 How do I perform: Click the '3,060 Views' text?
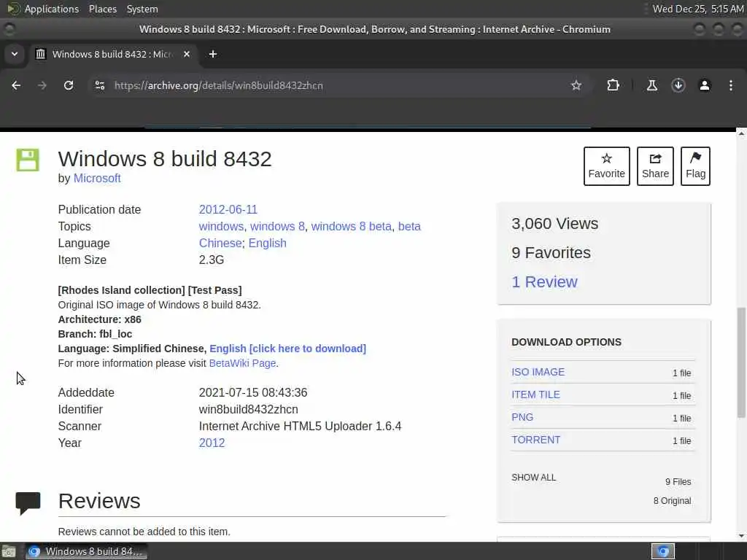[x=554, y=224]
